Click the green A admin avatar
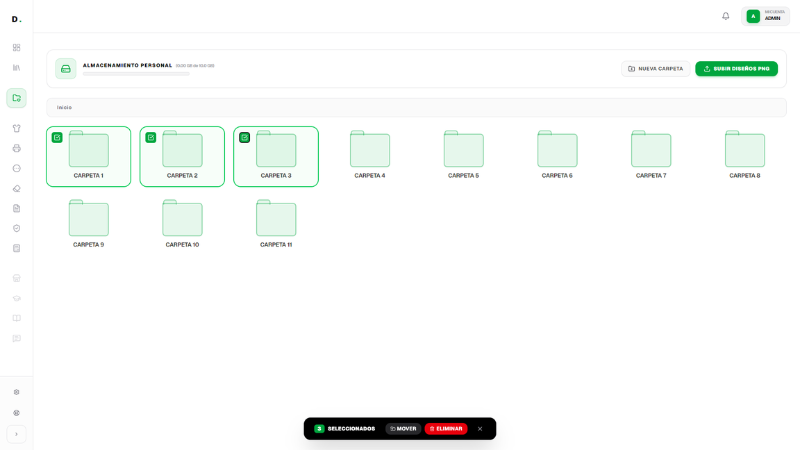Viewport: 800px width, 450px height. coord(753,16)
